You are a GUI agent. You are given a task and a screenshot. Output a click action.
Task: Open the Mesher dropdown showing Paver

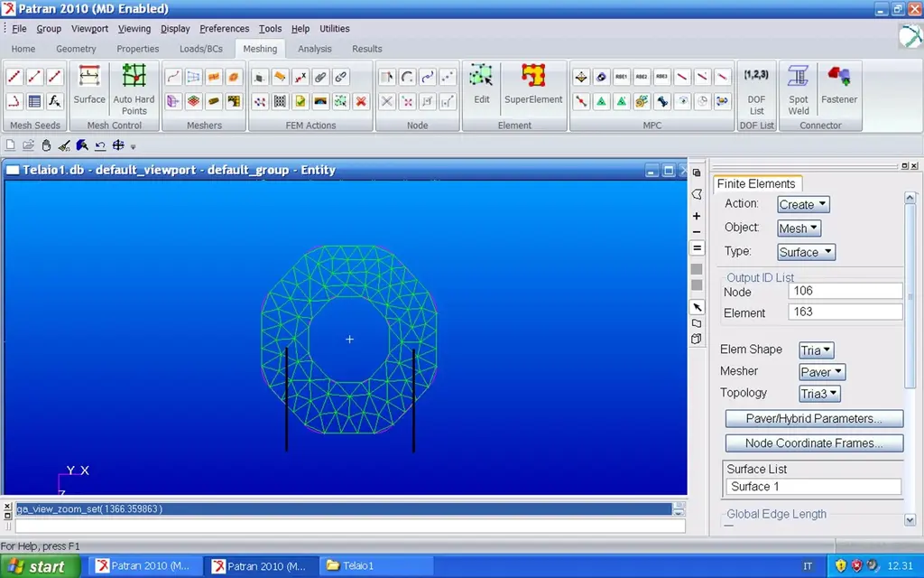click(822, 372)
